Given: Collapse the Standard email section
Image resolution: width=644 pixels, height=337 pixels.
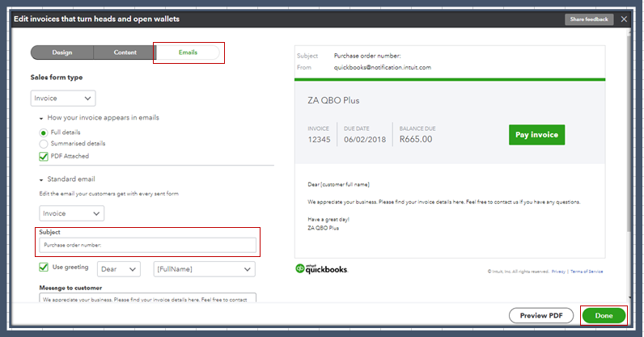Looking at the screenshot, I should pyautogui.click(x=40, y=179).
